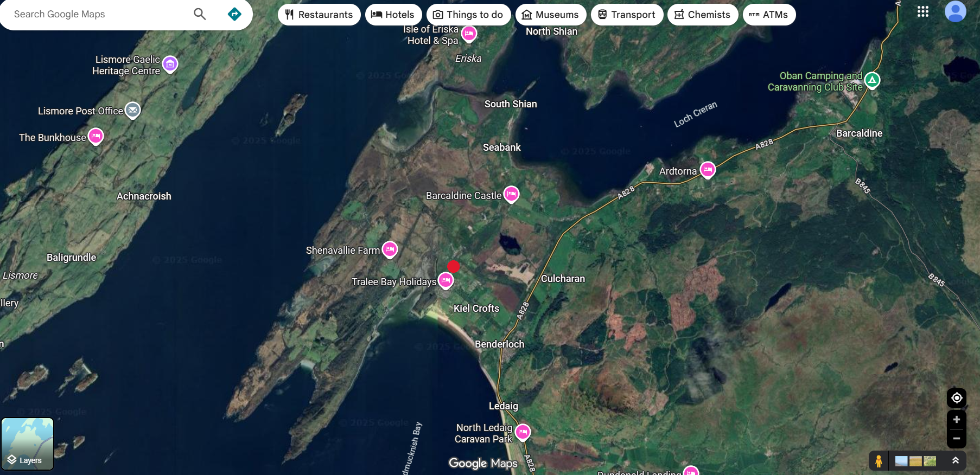Screen dimensions: 980x475
Task: Show Things to do nearby
Action: pyautogui.click(x=468, y=15)
